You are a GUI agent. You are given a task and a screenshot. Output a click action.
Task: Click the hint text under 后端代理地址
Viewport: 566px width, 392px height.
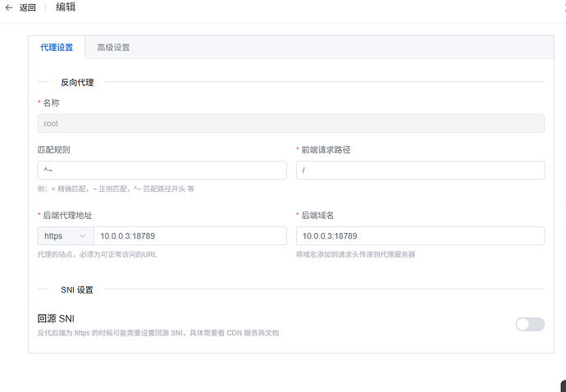point(97,254)
